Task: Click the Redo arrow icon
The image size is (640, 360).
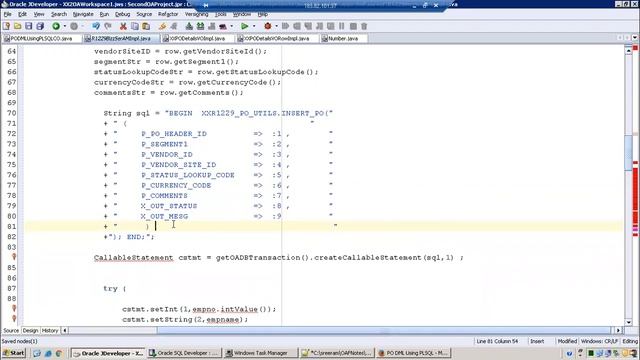Action: coord(108,26)
